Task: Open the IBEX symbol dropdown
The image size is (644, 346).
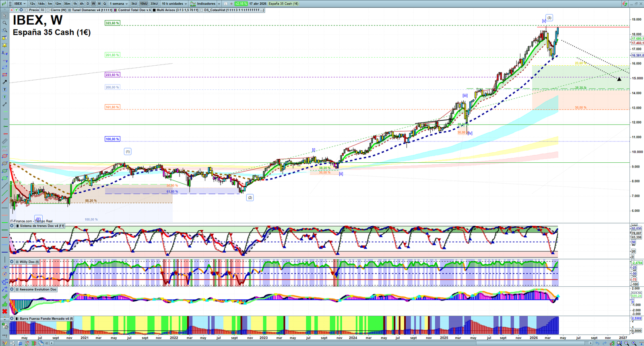Action: click(20, 4)
